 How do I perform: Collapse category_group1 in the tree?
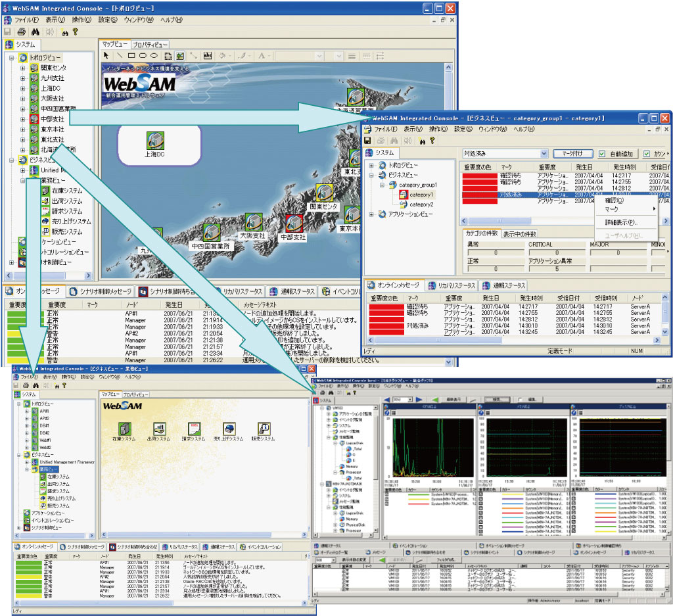(x=382, y=185)
